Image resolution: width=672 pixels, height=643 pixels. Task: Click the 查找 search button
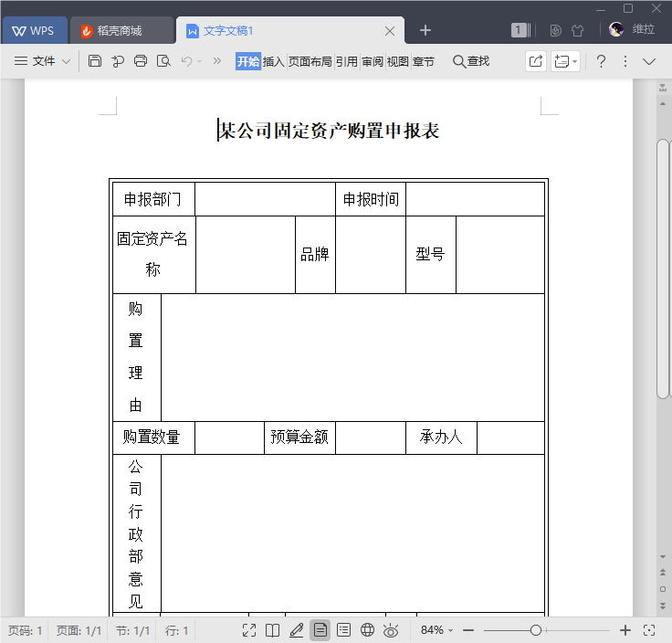point(471,61)
